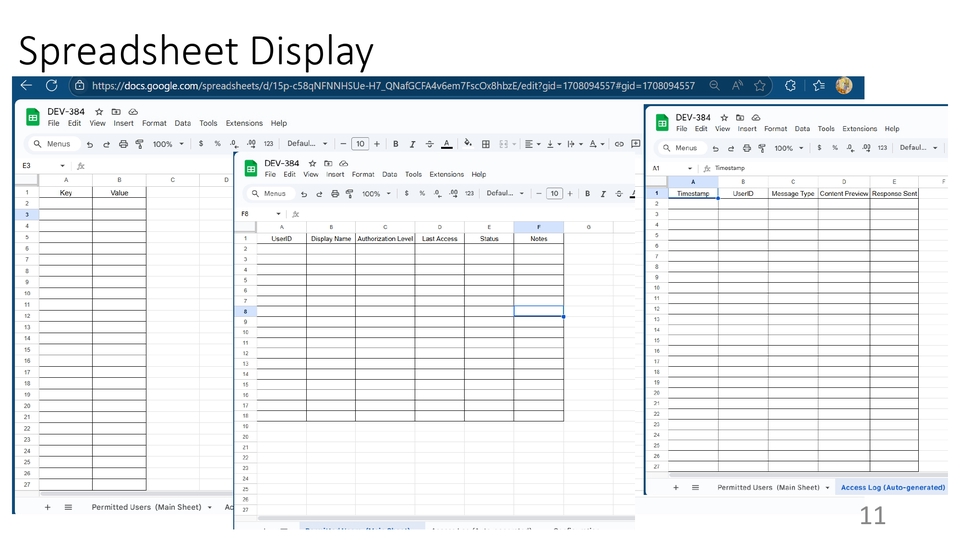Viewport: 960px width, 540px height.
Task: Click the insert link icon in the Key/Value spreadsheet
Action: [x=620, y=144]
